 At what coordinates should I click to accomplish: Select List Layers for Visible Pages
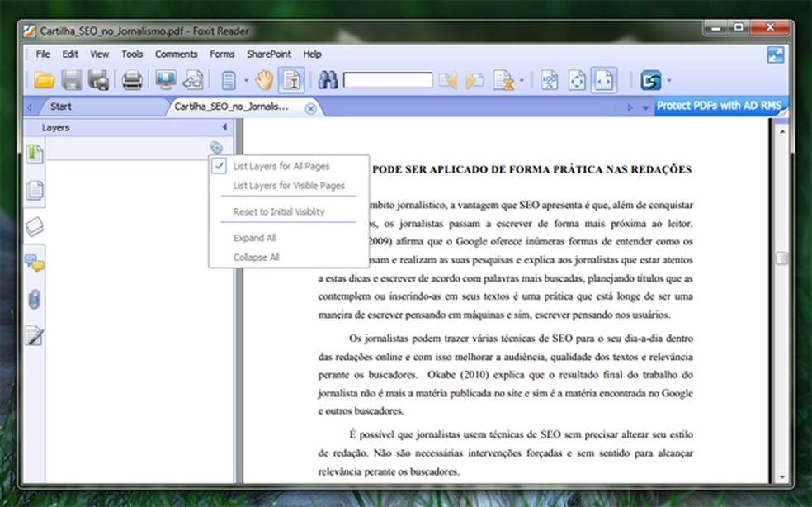(x=289, y=186)
